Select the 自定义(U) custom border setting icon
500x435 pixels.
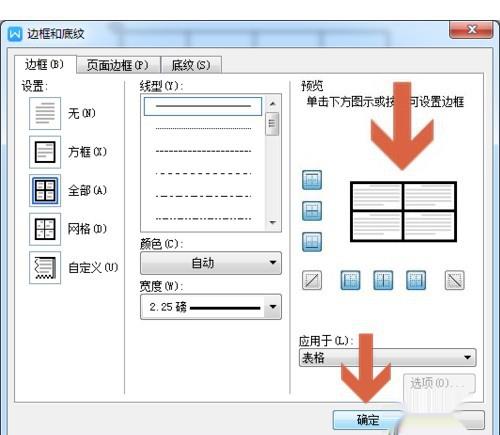coord(45,268)
